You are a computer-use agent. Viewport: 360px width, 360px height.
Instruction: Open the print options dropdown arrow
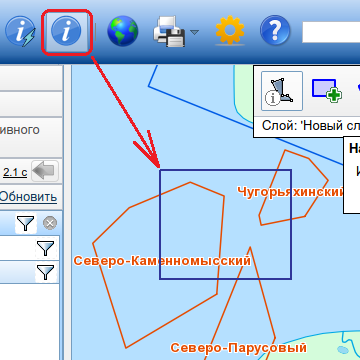194,32
